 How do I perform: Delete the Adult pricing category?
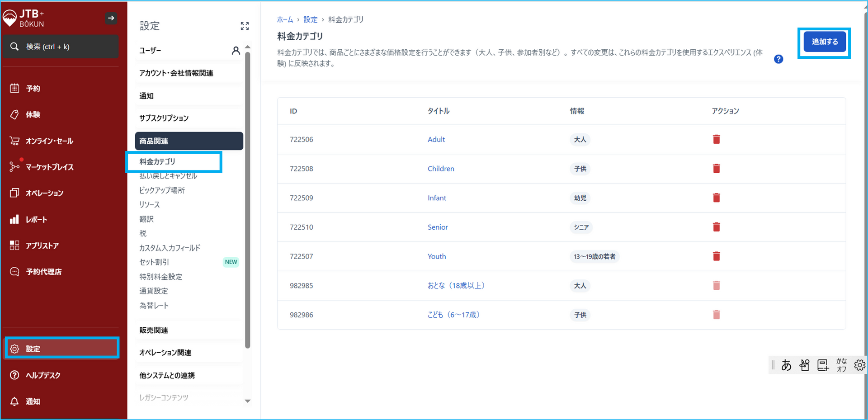716,139
